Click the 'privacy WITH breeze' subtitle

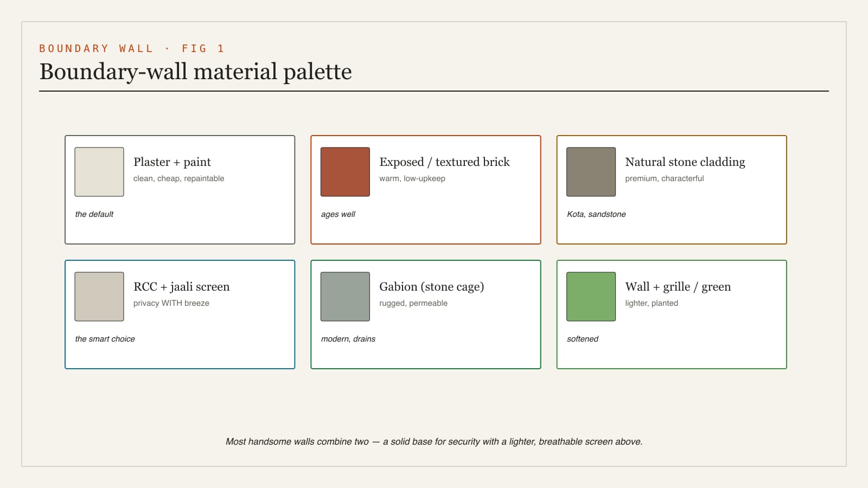(x=171, y=303)
